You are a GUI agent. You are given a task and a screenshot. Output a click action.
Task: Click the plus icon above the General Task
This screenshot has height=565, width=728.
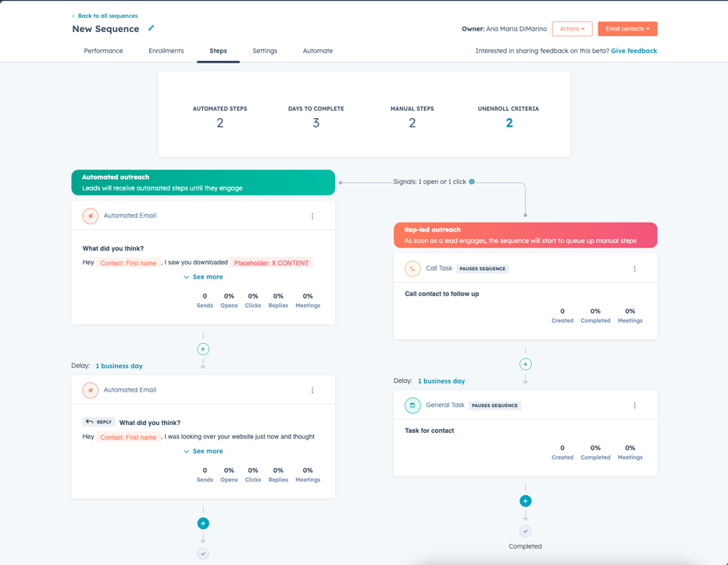tap(525, 363)
